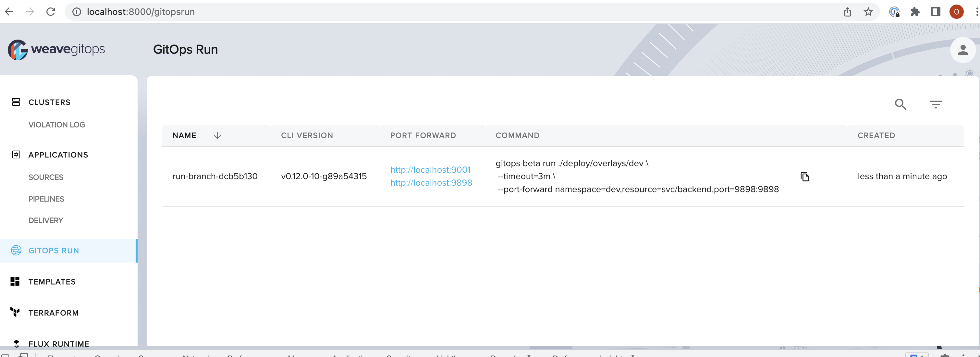Open Applications in sidebar
The width and height of the screenshot is (980, 357).
[58, 155]
